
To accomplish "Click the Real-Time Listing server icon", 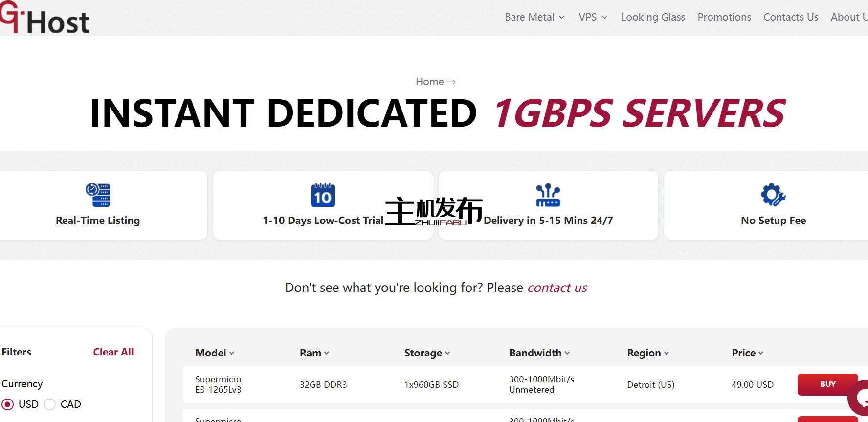I will pyautogui.click(x=98, y=195).
